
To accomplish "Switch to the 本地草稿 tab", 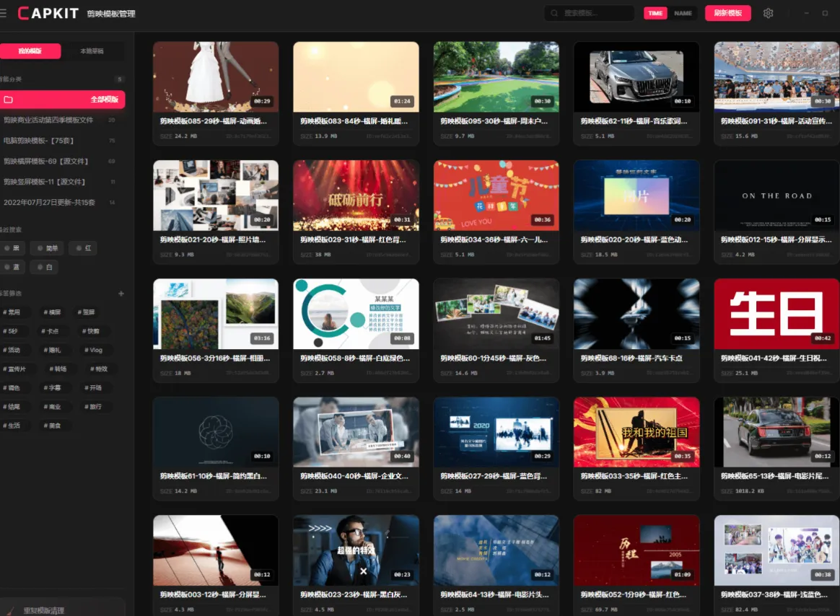I will pyautogui.click(x=92, y=51).
